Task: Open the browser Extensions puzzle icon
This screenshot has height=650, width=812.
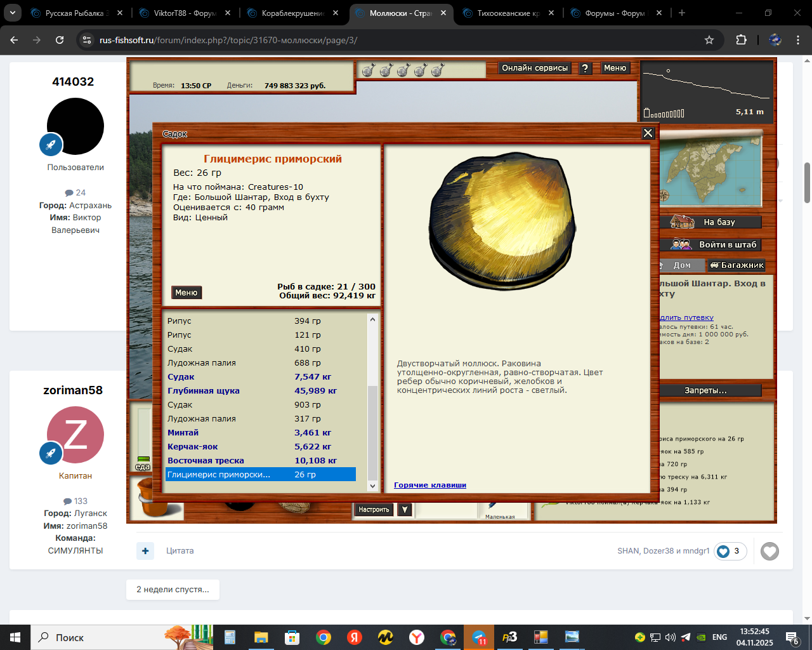Action: (741, 40)
